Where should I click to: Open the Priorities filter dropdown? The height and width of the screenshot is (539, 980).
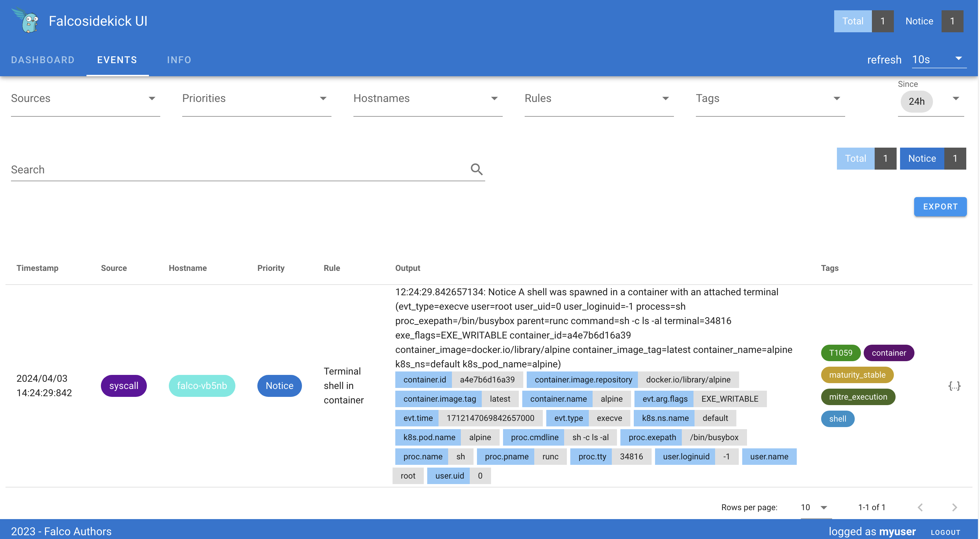(256, 99)
